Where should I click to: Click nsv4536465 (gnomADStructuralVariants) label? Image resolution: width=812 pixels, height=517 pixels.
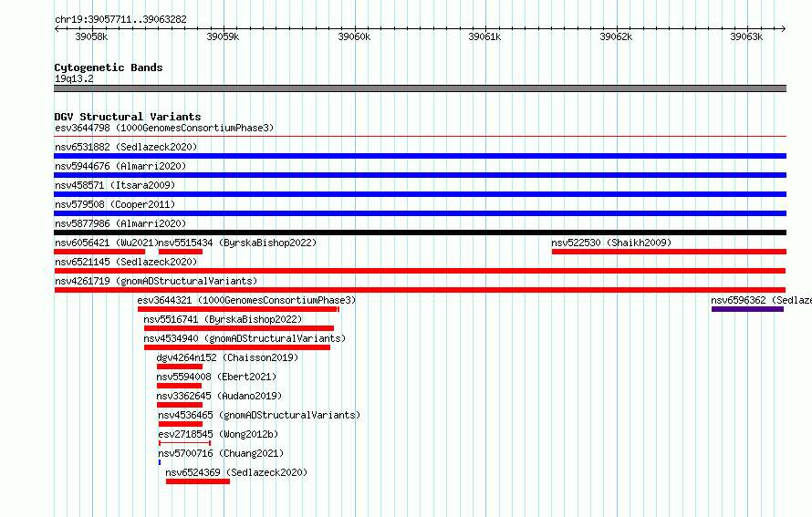(259, 415)
